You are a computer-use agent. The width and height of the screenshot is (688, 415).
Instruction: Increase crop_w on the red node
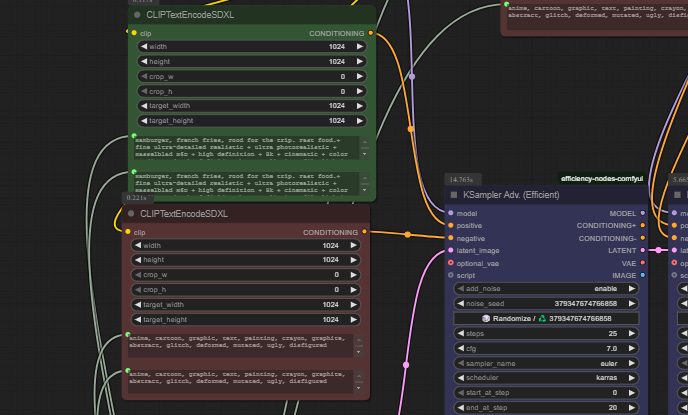354,275
